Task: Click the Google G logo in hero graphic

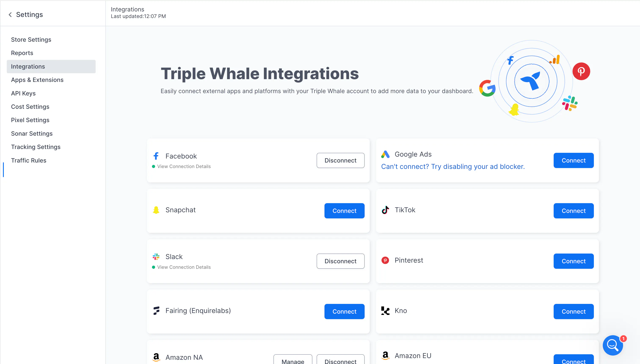Action: [x=487, y=88]
